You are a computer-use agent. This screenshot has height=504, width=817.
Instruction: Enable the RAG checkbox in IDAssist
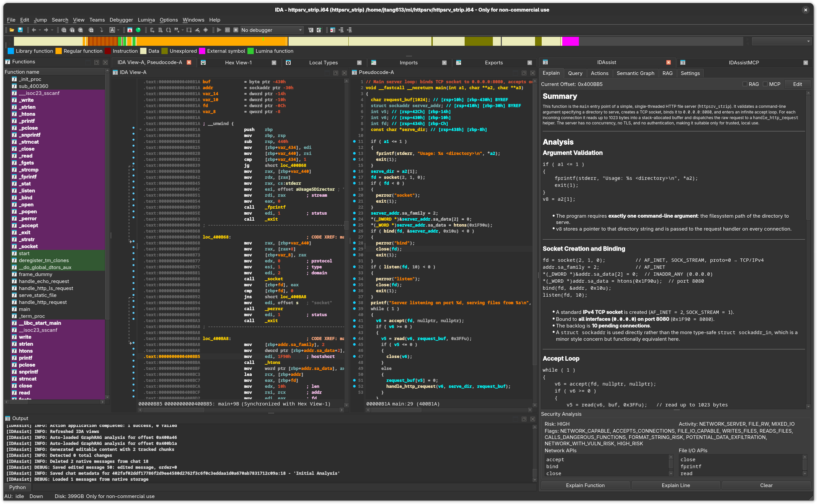coord(745,84)
